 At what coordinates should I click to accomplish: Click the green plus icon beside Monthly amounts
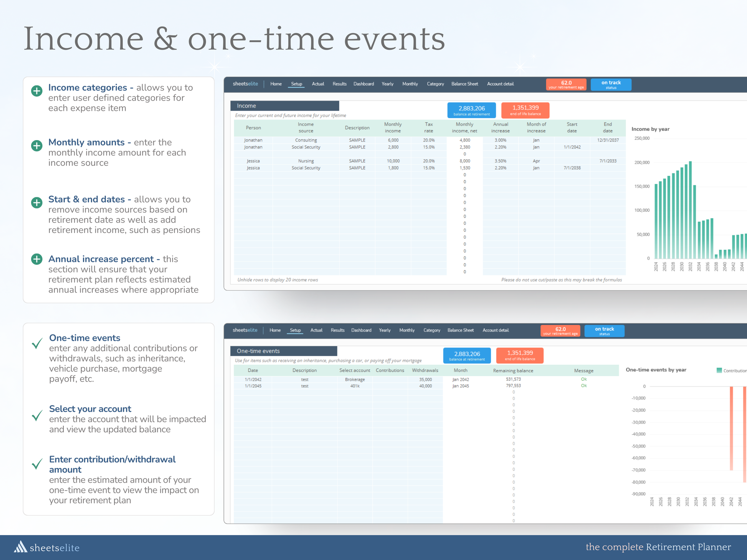(37, 146)
